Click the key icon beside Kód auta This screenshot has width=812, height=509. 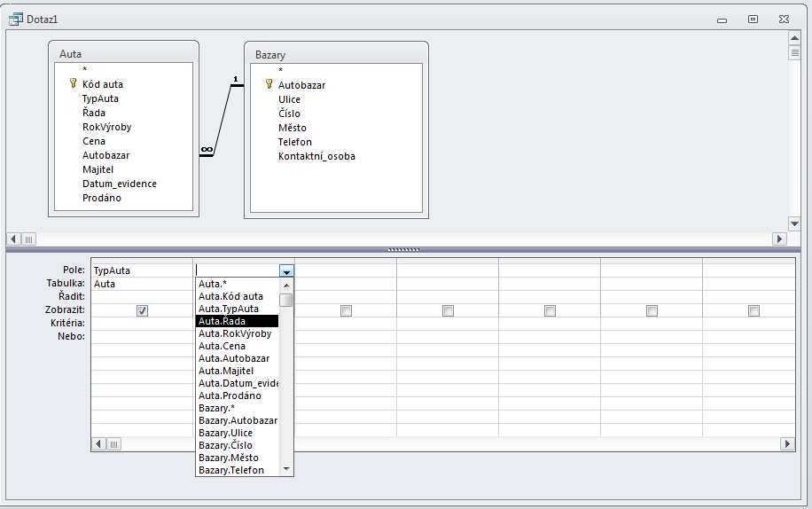(73, 83)
